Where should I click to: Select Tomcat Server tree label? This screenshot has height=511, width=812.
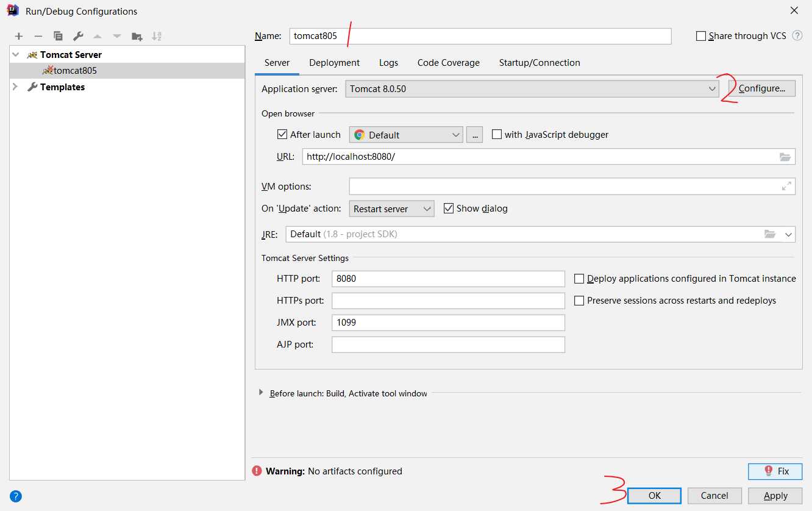[71, 54]
